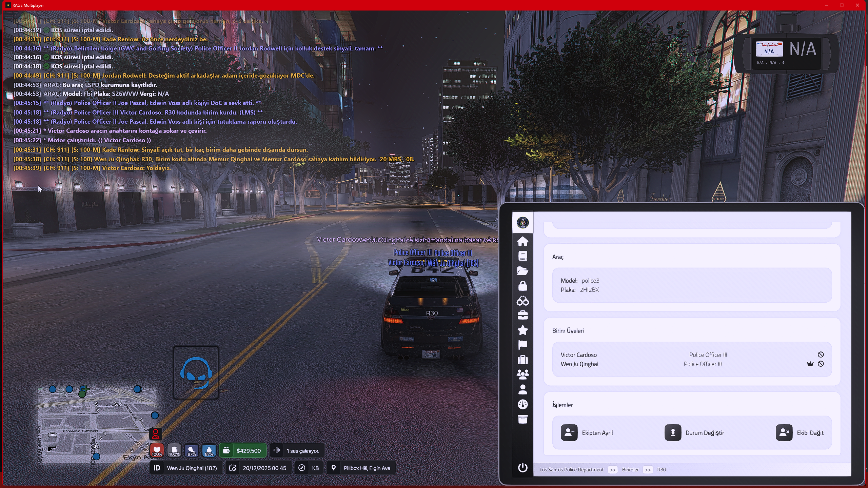Open the group of people icon in sidebar
The width and height of the screenshot is (868, 488).
tap(522, 374)
